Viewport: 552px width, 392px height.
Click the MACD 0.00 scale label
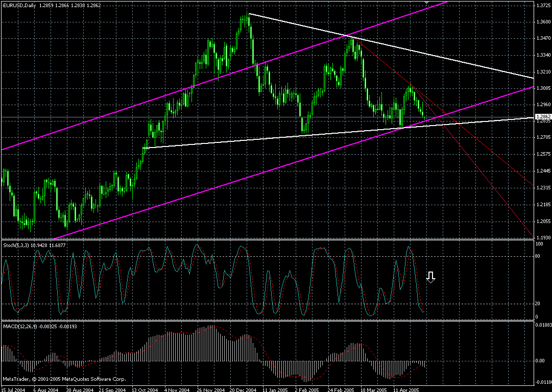(x=539, y=361)
